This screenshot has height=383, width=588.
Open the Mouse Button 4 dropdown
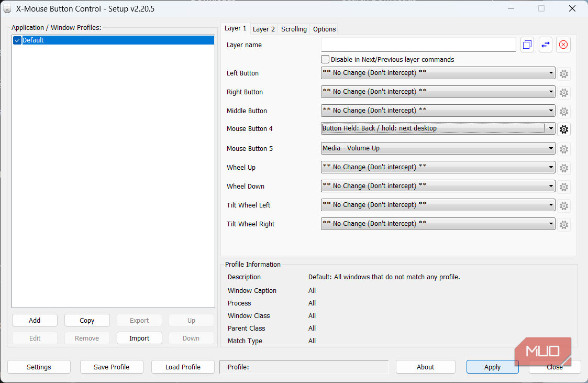pos(438,128)
